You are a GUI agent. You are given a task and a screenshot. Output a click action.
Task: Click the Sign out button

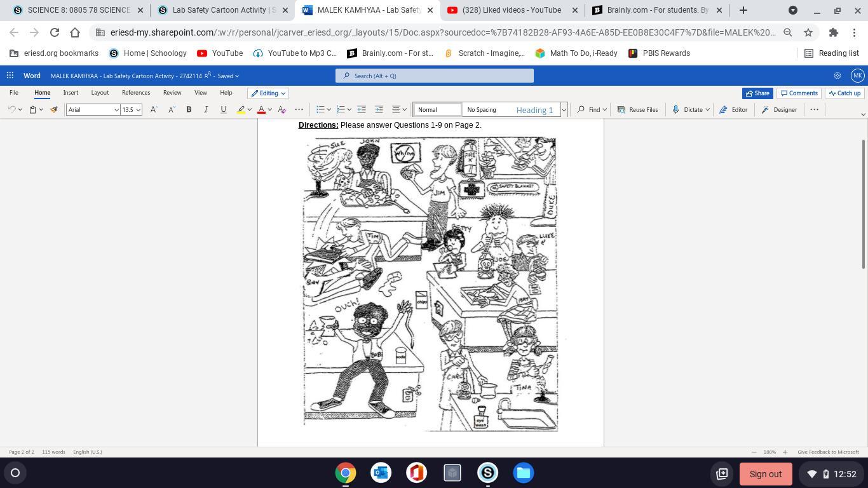[765, 474]
